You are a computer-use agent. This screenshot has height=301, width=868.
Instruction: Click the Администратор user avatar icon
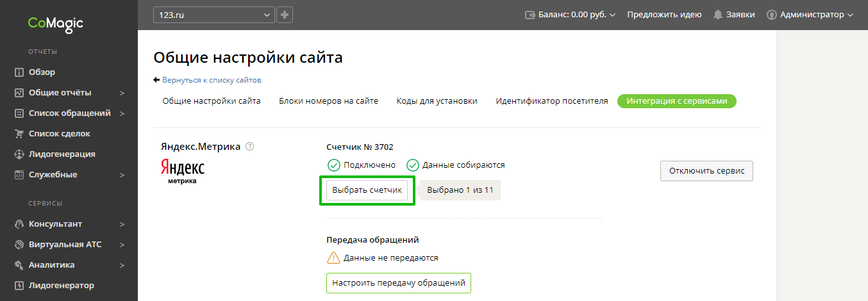pos(772,14)
